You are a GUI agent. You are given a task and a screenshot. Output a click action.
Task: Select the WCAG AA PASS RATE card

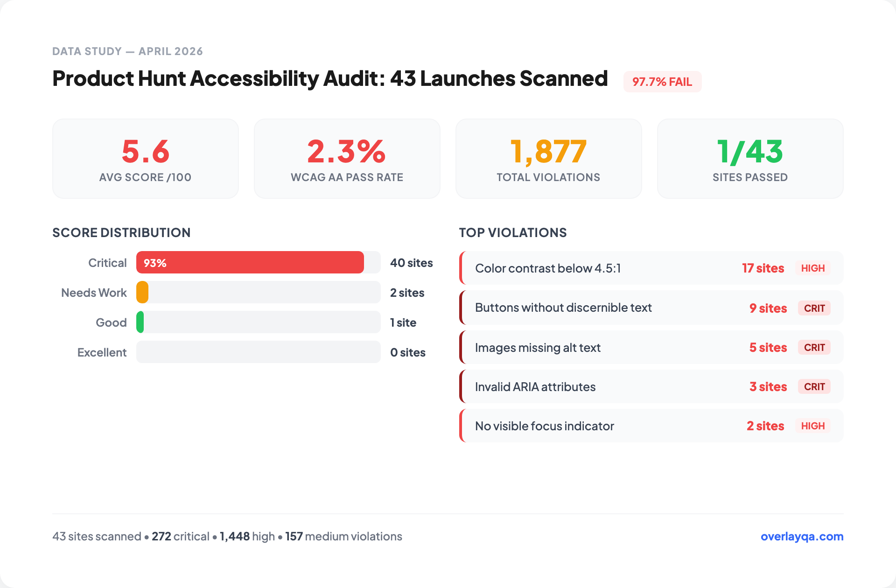coord(347,158)
